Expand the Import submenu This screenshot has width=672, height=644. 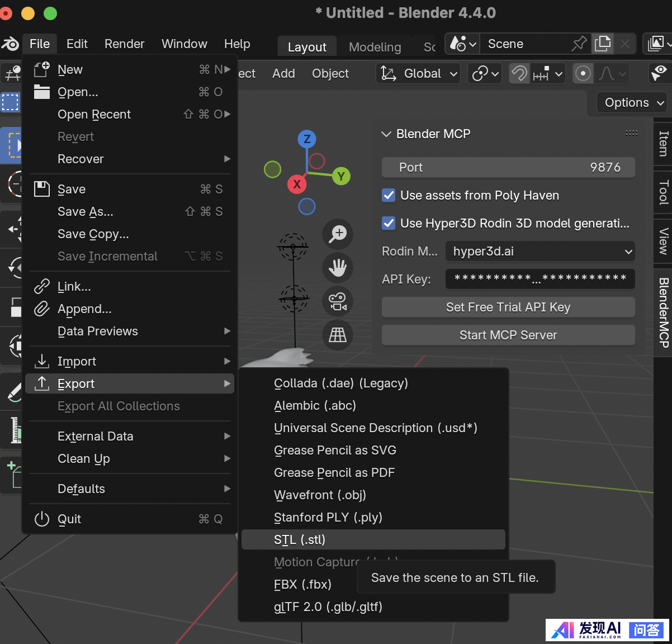coord(130,361)
